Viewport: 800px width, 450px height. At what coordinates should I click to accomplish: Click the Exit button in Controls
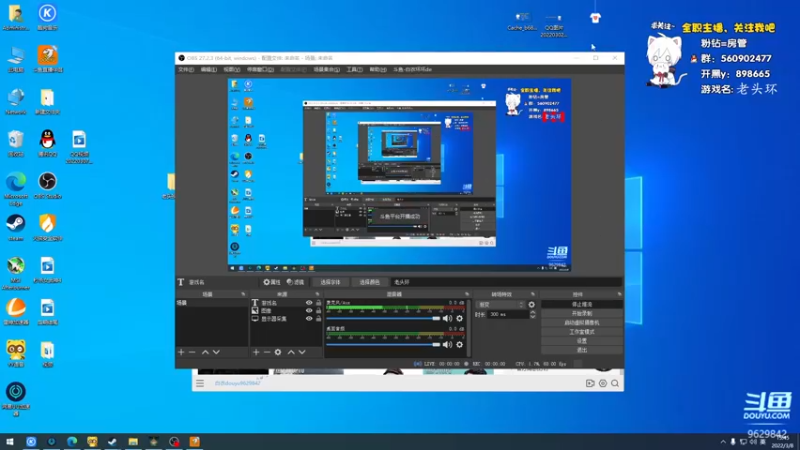[x=582, y=350]
